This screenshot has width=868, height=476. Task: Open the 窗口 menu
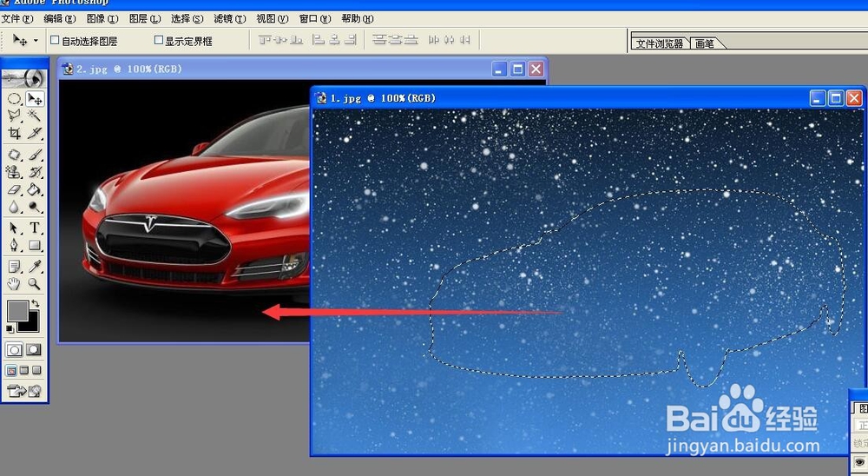point(315,19)
